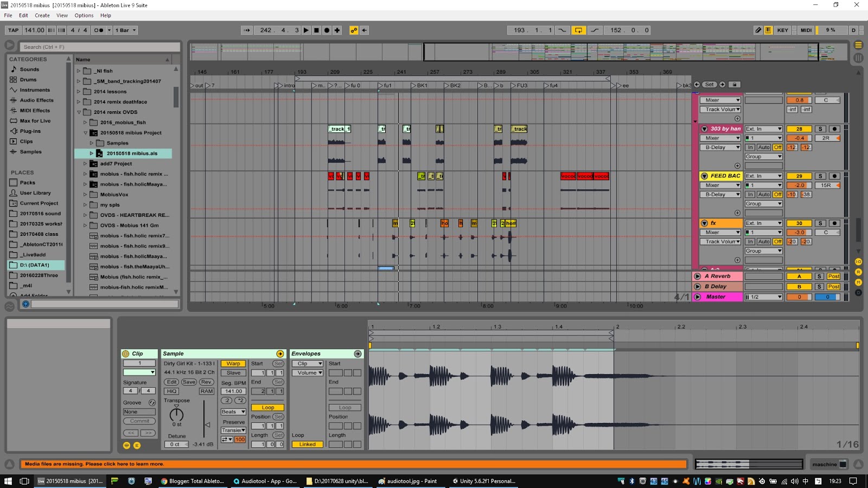Click the Punch-Out switch
Viewport: 868px width, 488px height.
click(x=595, y=30)
